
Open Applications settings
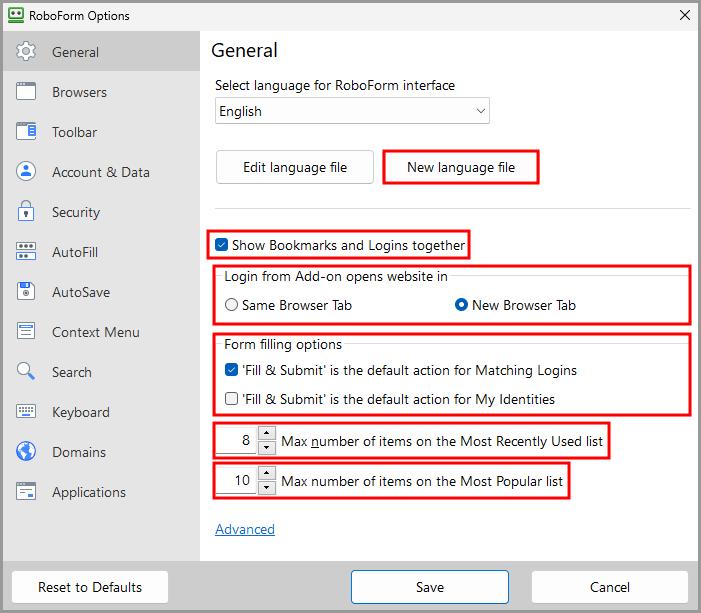101,492
